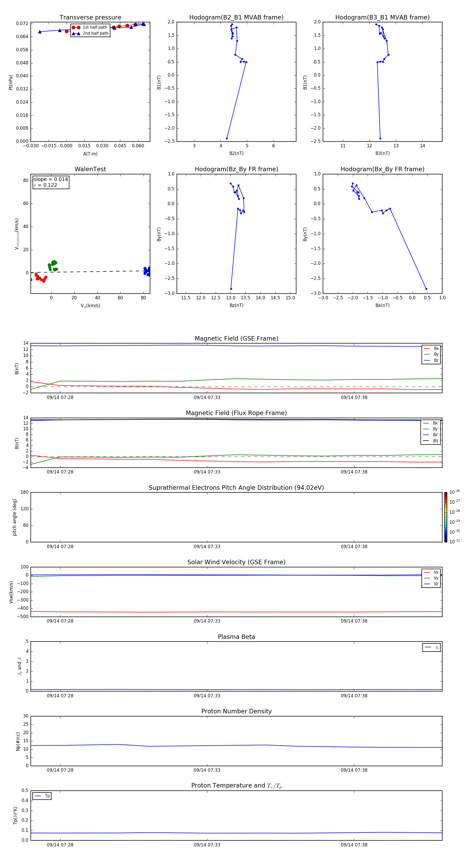
Task: Click the Vz entry in velocity legend
Action: click(x=431, y=584)
